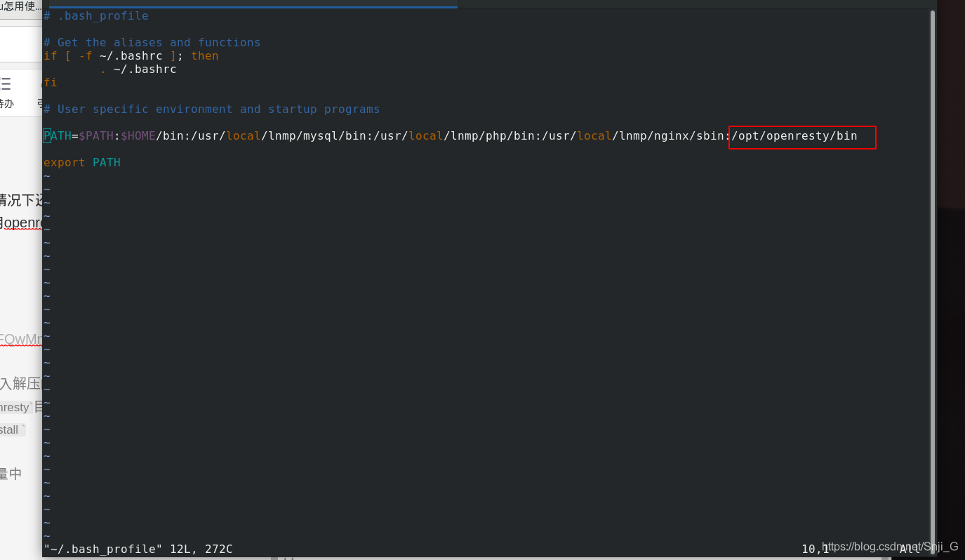
Task: Click the 'if [ -f ~/.bashrc ]; then' line
Action: coord(131,55)
